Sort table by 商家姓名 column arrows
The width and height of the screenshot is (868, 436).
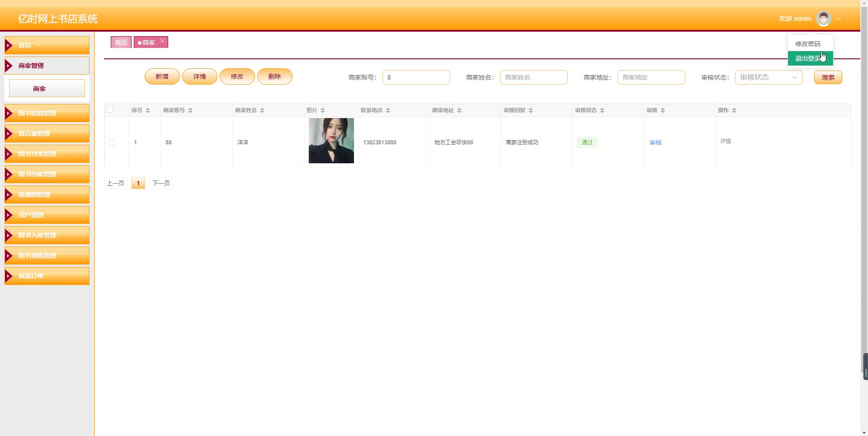(x=262, y=110)
